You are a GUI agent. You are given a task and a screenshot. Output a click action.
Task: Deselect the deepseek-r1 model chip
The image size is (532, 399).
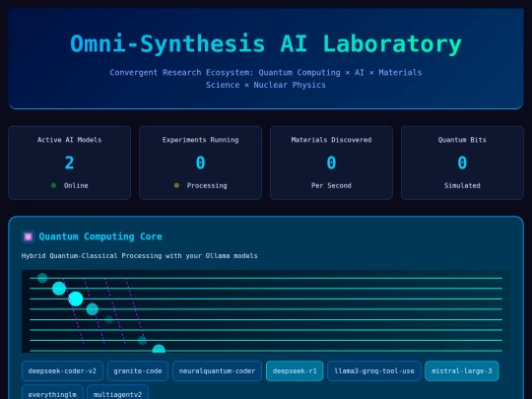(295, 370)
